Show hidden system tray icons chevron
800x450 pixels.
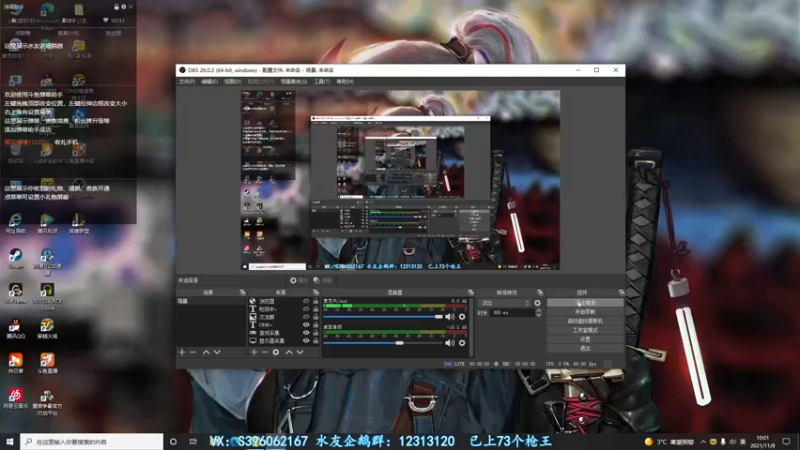pyautogui.click(x=703, y=442)
